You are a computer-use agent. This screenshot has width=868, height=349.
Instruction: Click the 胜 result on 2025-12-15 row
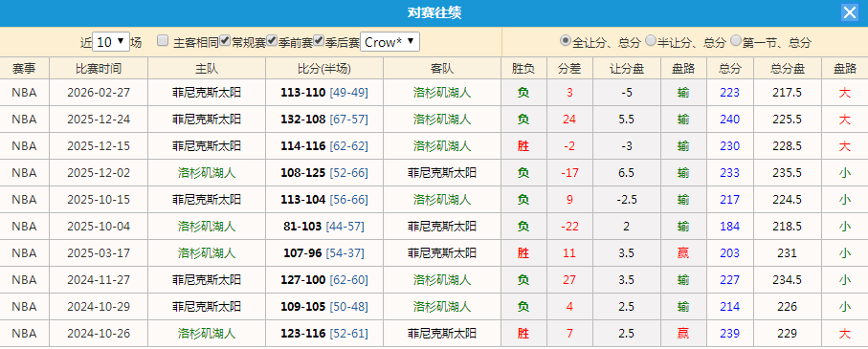523,146
